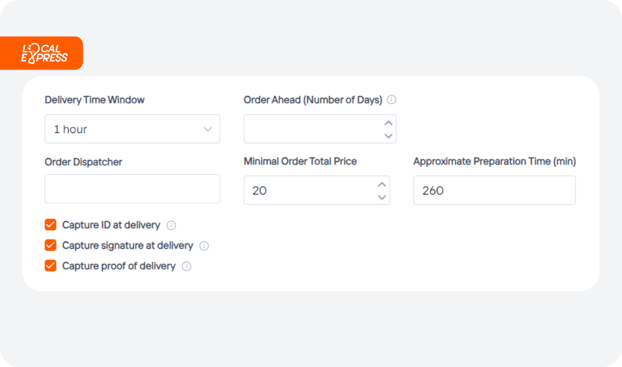This screenshot has height=367, width=622.
Task: Show info for Capture signature at delivery
Action: pyautogui.click(x=204, y=246)
